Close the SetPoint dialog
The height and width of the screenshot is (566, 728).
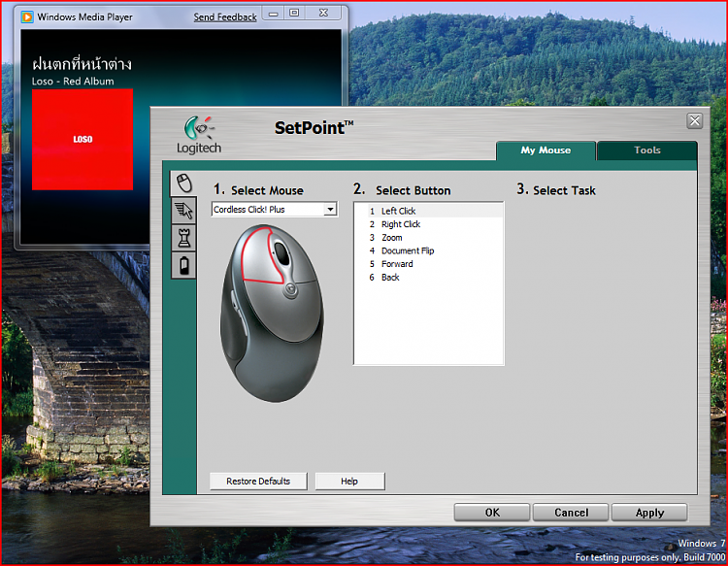695,121
